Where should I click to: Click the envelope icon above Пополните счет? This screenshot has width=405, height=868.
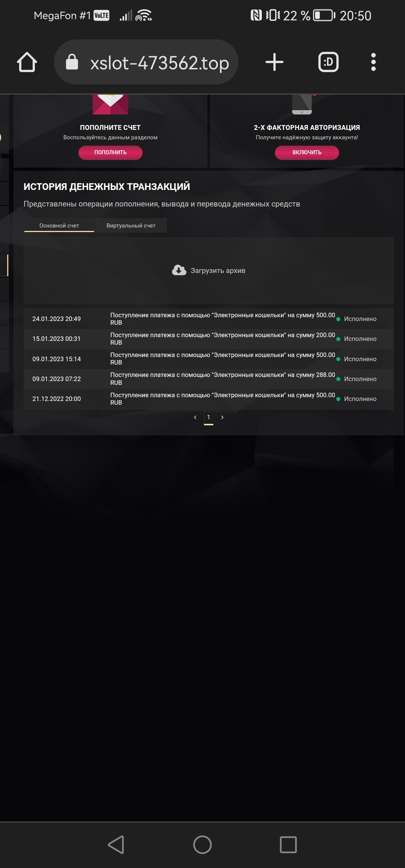pos(110,104)
